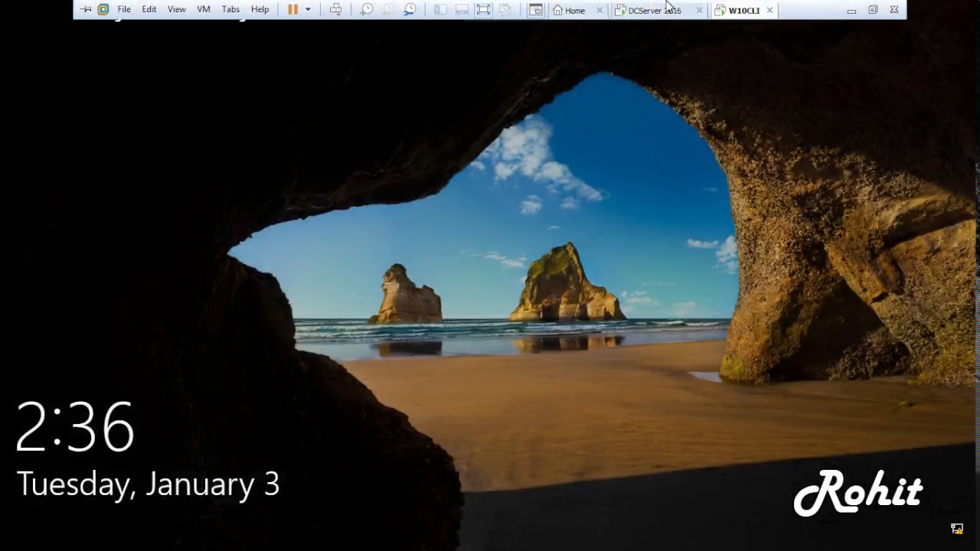
Task: Restore the VMware window size
Action: click(x=873, y=10)
